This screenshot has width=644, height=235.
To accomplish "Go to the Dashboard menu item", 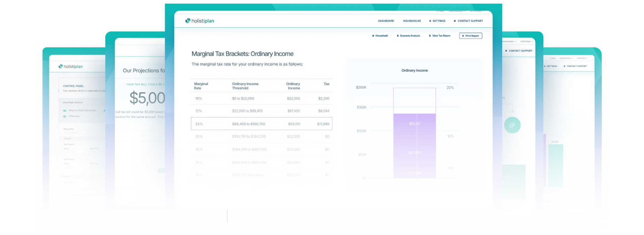I will [386, 21].
